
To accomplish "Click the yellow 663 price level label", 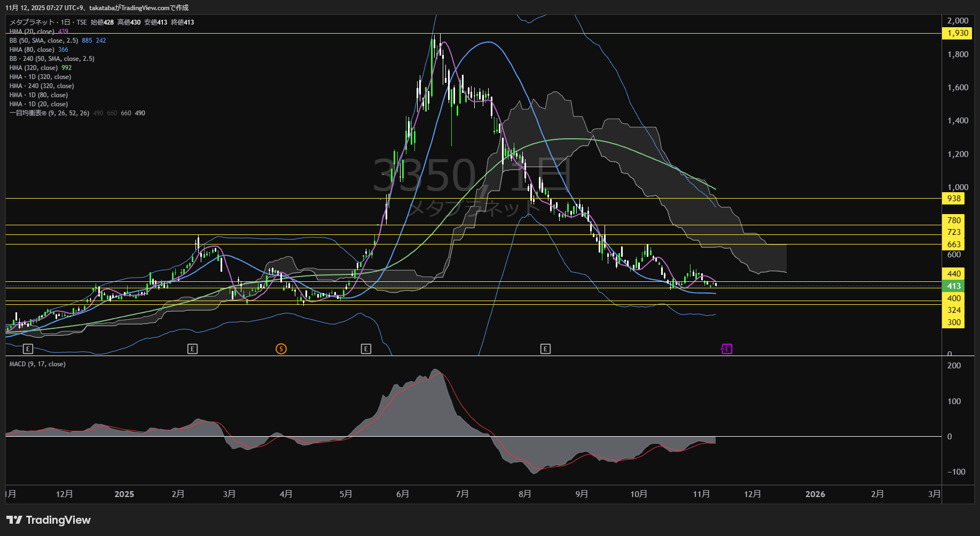I will coord(954,245).
